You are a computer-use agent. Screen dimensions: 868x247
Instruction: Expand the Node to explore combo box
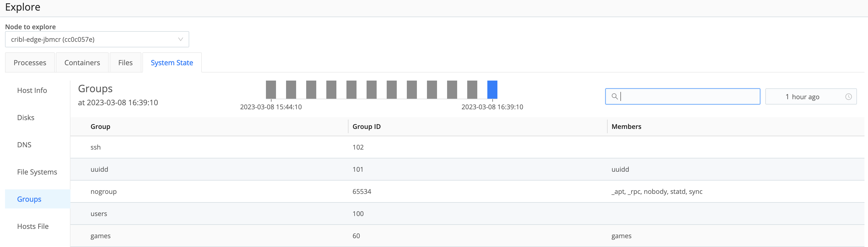tap(97, 39)
